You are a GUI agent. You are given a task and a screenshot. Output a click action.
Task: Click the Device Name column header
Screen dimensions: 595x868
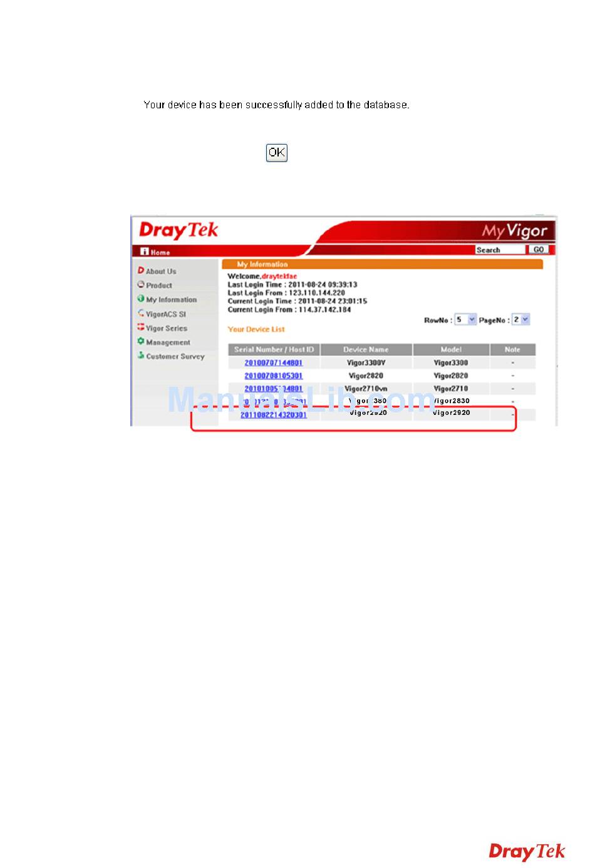click(366, 350)
